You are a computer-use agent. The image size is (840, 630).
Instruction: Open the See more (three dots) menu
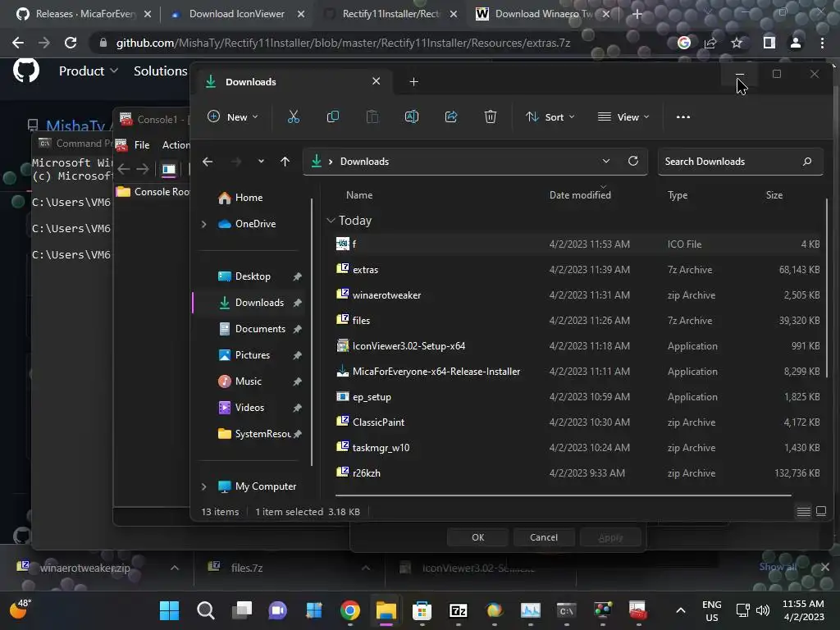[683, 116]
